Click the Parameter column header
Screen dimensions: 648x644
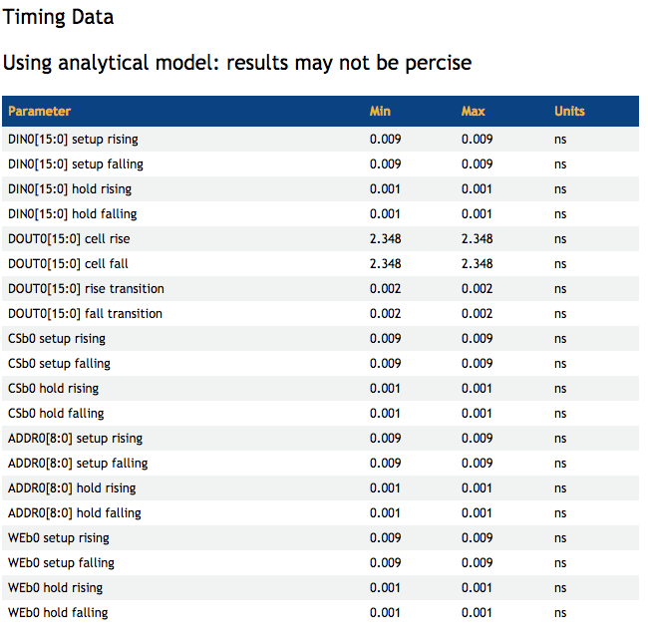point(40,112)
